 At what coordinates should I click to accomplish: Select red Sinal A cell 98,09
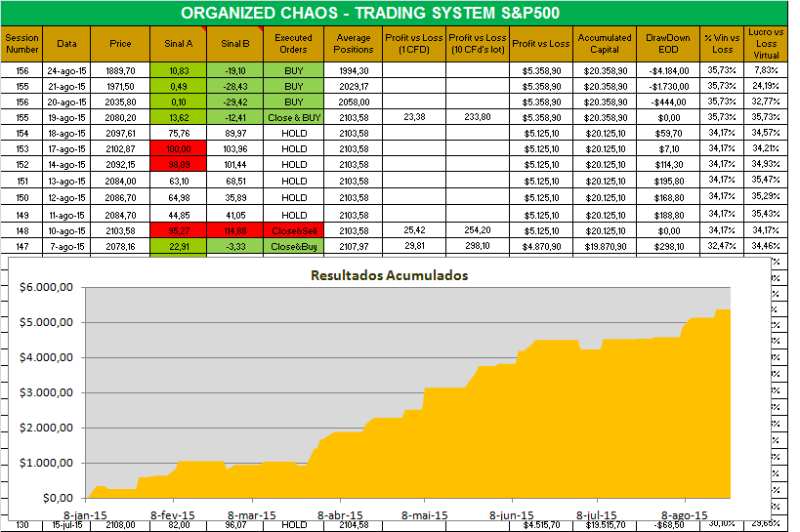click(x=179, y=165)
